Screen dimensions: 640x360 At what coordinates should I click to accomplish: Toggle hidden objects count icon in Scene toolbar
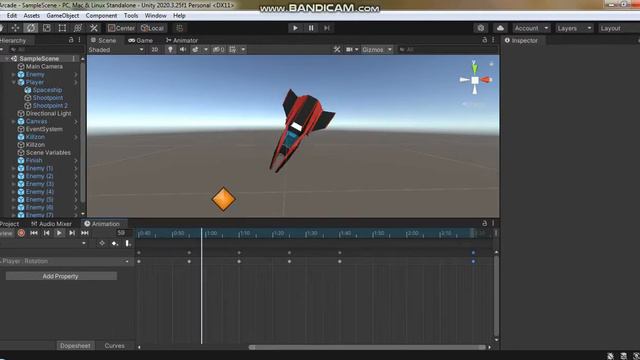pyautogui.click(x=219, y=49)
